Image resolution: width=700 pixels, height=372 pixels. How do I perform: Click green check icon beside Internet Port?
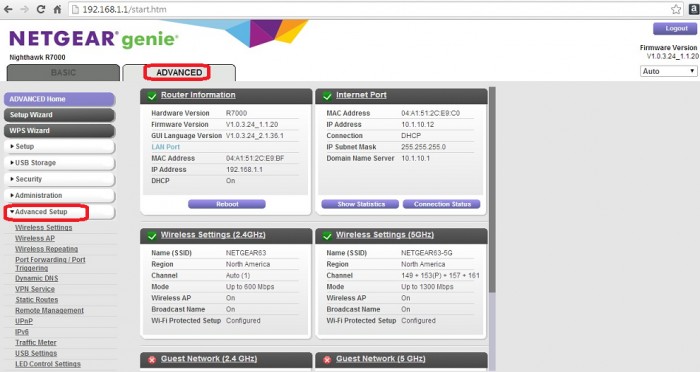tap(327, 96)
